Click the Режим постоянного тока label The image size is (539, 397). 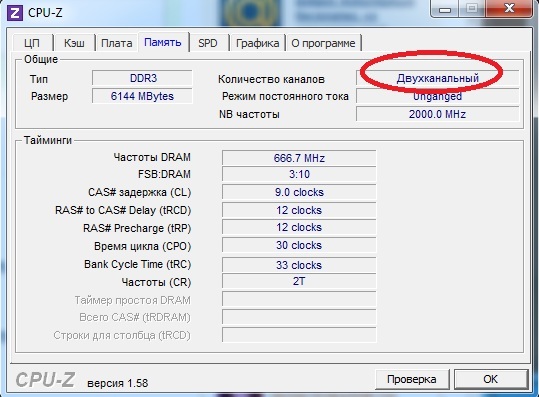285,96
